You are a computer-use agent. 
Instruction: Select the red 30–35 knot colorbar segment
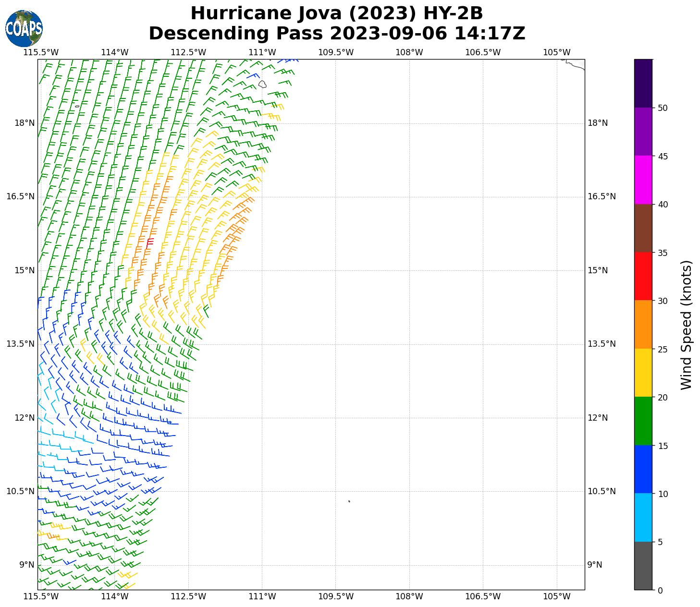pyautogui.click(x=643, y=276)
